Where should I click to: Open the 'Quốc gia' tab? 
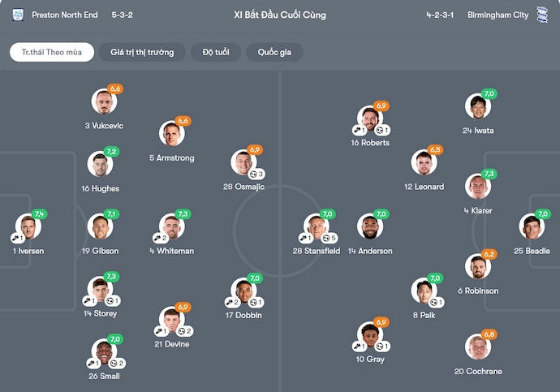pyautogui.click(x=274, y=52)
